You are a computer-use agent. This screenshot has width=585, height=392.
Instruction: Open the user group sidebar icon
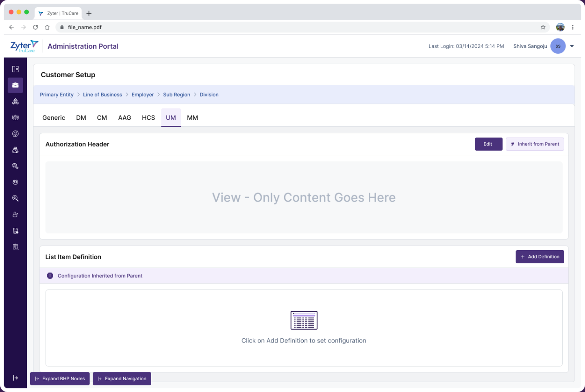[x=15, y=182]
